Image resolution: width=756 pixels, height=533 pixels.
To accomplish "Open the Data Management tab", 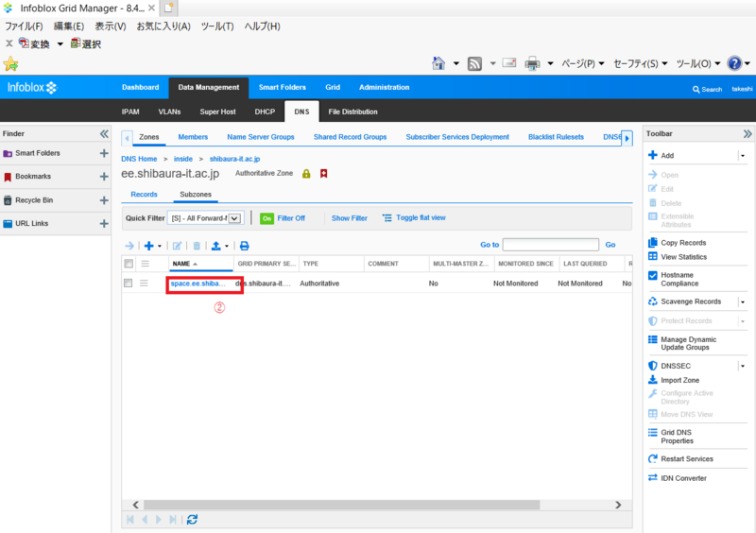I will pyautogui.click(x=208, y=87).
